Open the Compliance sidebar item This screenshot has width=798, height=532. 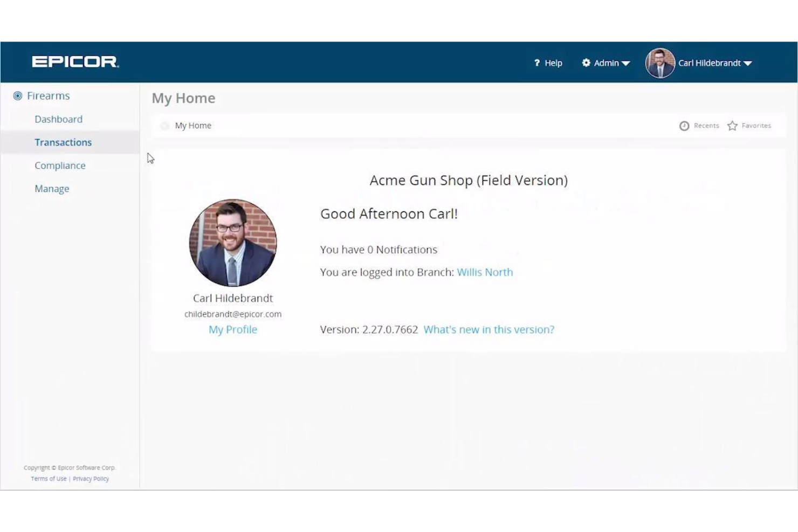(x=60, y=165)
